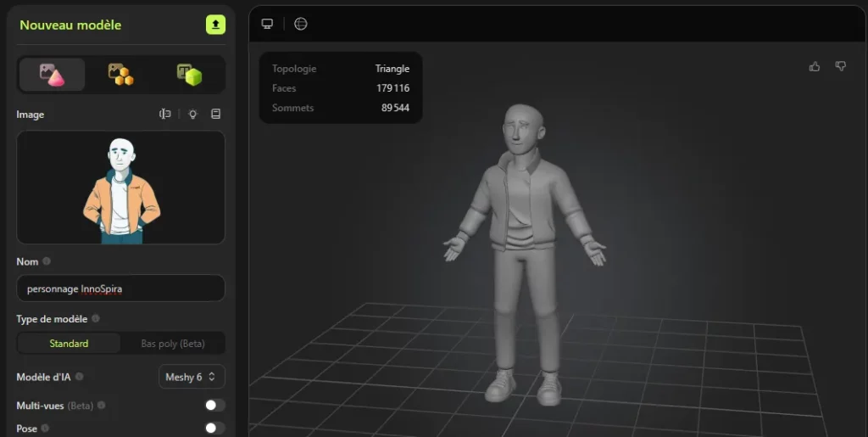Click the info icon next to Modèle d'IA
The width and height of the screenshot is (868, 437).
coord(79,377)
